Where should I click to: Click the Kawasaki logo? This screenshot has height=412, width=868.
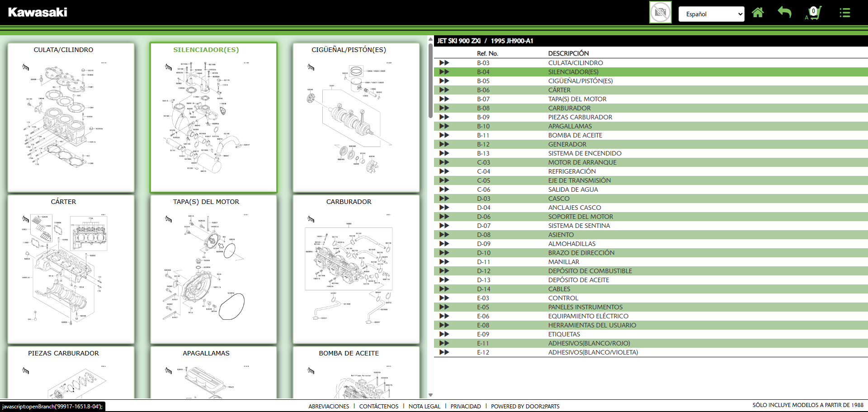click(x=38, y=12)
